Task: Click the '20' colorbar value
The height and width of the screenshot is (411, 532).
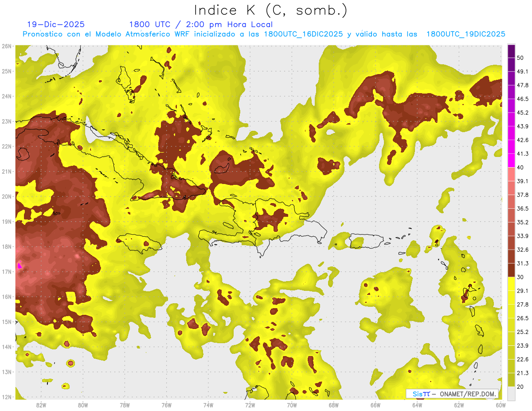Action: (x=520, y=387)
